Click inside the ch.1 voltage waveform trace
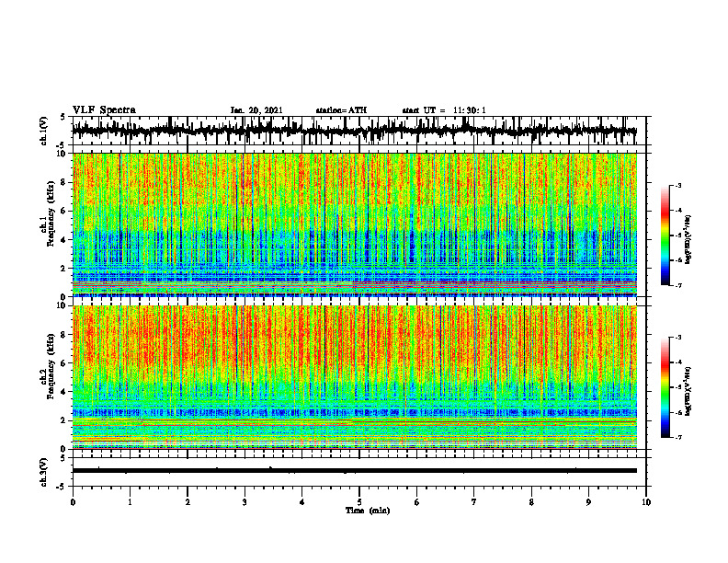This screenshot has height=563, width=728. (354, 131)
